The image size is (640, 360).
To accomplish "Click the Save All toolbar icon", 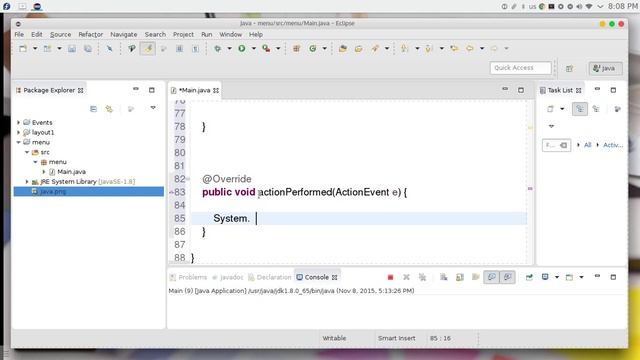I will (88, 49).
